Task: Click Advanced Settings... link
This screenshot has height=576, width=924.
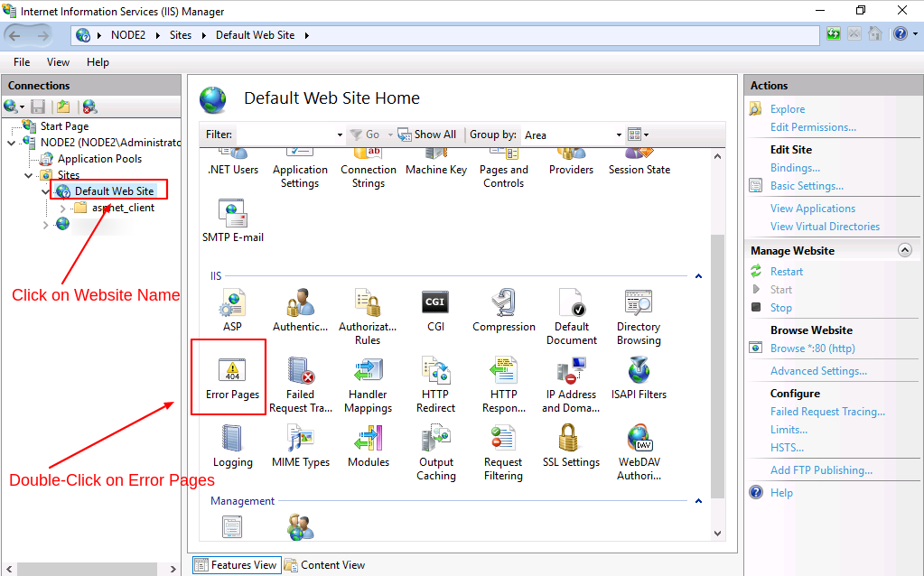Action: pyautogui.click(x=818, y=370)
